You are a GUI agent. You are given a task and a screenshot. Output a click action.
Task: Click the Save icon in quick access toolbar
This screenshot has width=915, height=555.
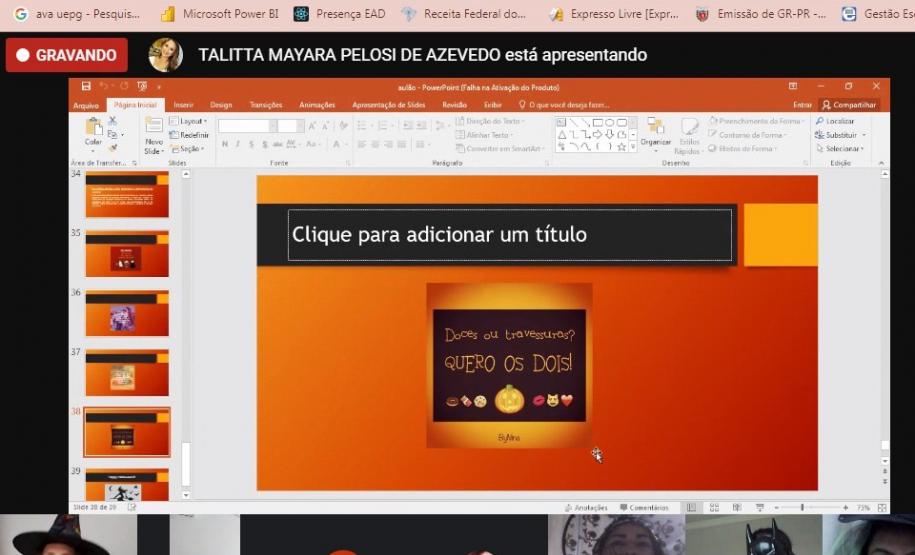pos(86,87)
